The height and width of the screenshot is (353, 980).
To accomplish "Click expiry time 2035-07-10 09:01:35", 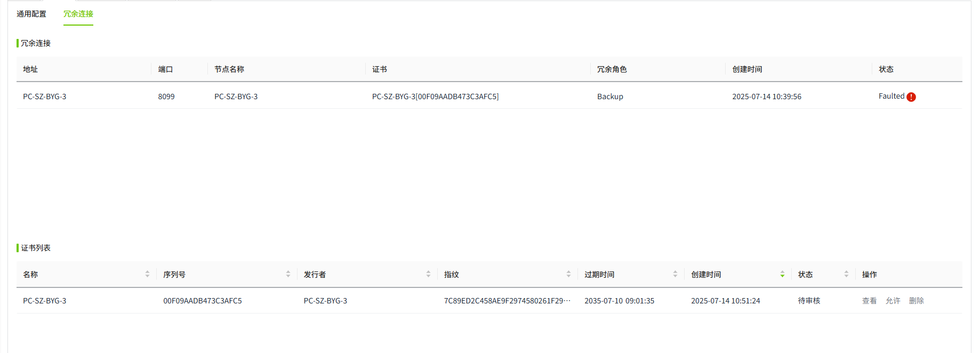I will (619, 301).
